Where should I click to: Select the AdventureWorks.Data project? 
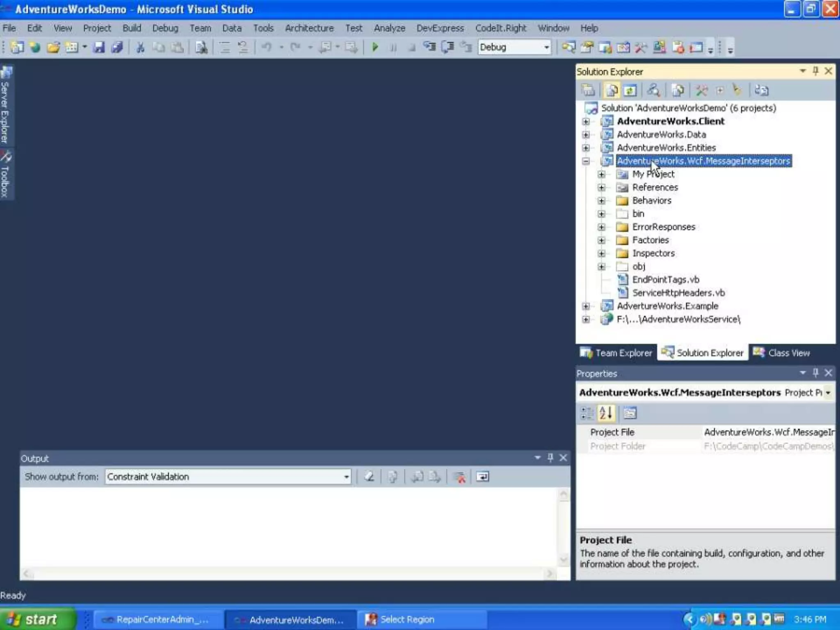(x=661, y=135)
